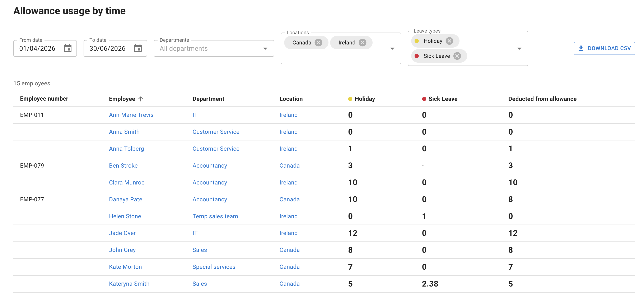Open Anna Tolberg employee profile
Image resolution: width=644 pixels, height=293 pixels.
[x=126, y=149]
